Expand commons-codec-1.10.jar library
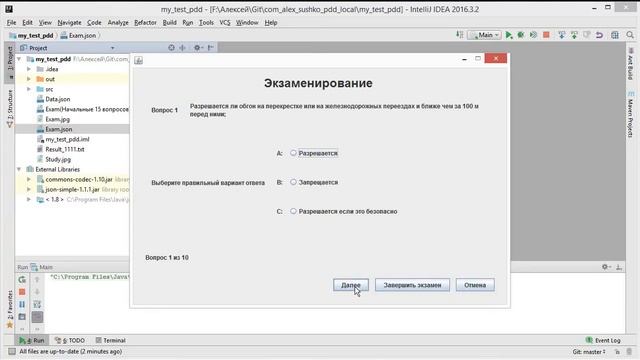Viewport: 640px width, 360px height. tap(29, 179)
